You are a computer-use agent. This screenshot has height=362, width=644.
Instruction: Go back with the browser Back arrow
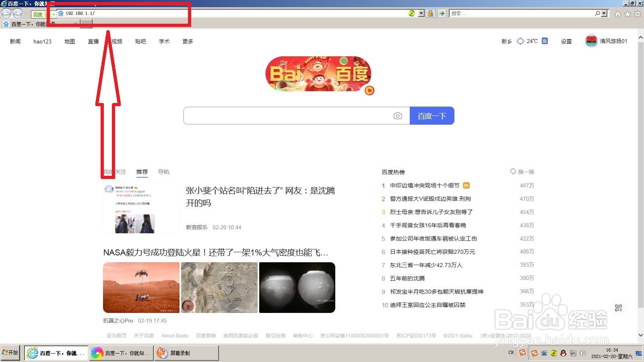6,13
